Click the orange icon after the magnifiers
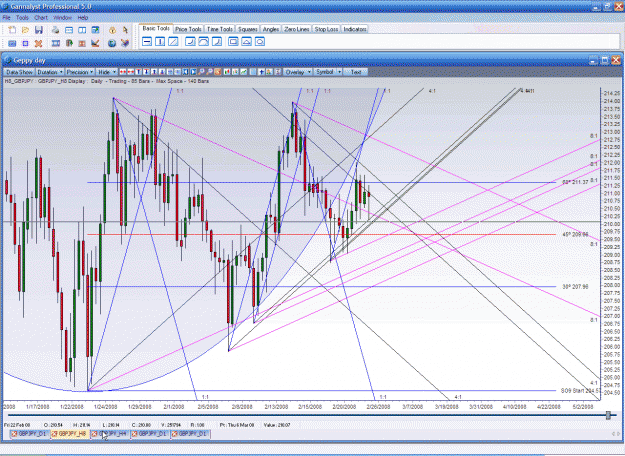The width and height of the screenshot is (625, 456). 218,72
